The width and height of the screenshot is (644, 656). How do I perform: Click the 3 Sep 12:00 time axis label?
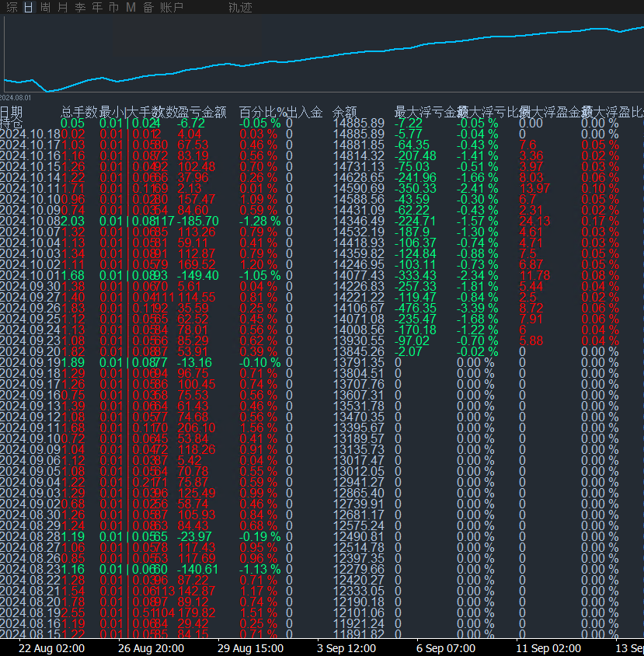[346, 648]
